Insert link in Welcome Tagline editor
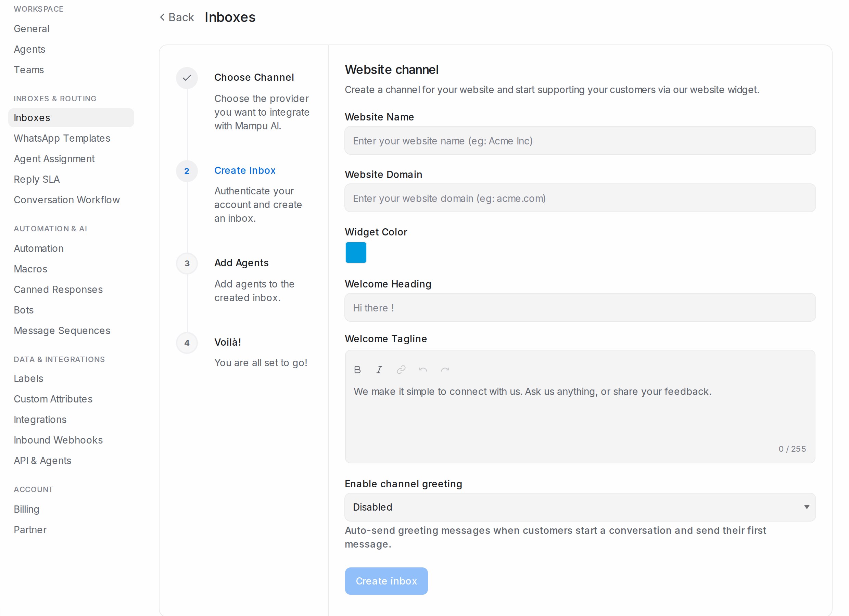 point(401,370)
